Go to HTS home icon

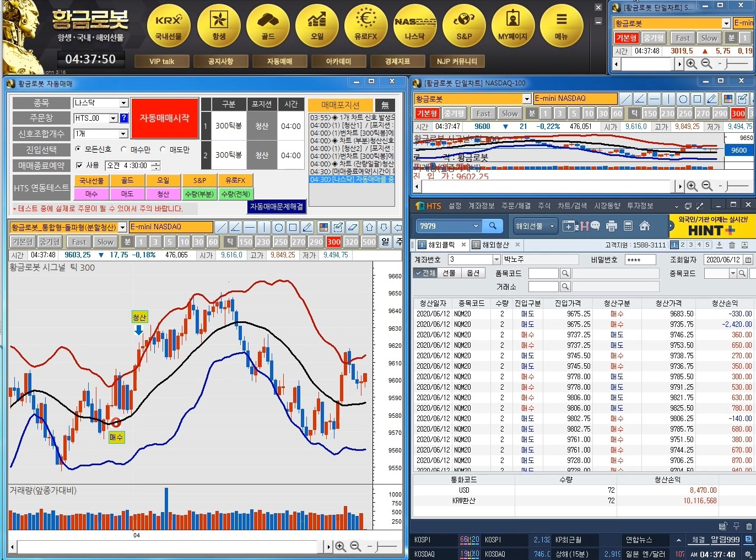point(644,226)
